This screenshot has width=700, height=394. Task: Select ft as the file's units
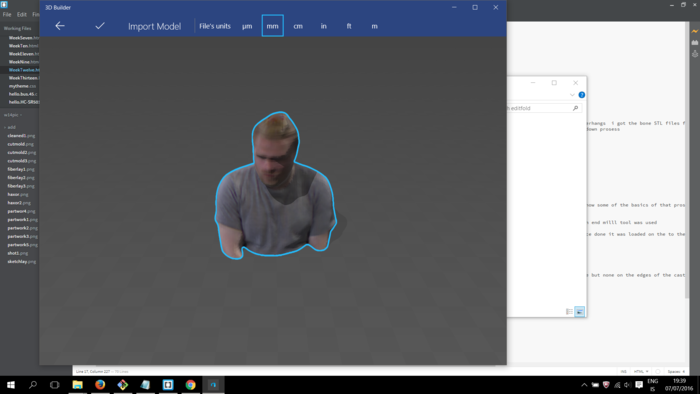[x=349, y=26]
